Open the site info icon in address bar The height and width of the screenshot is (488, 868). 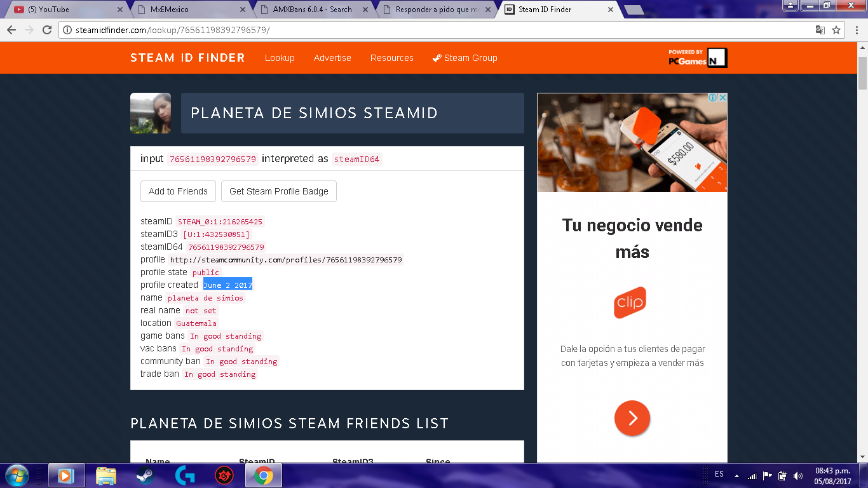coord(67,30)
